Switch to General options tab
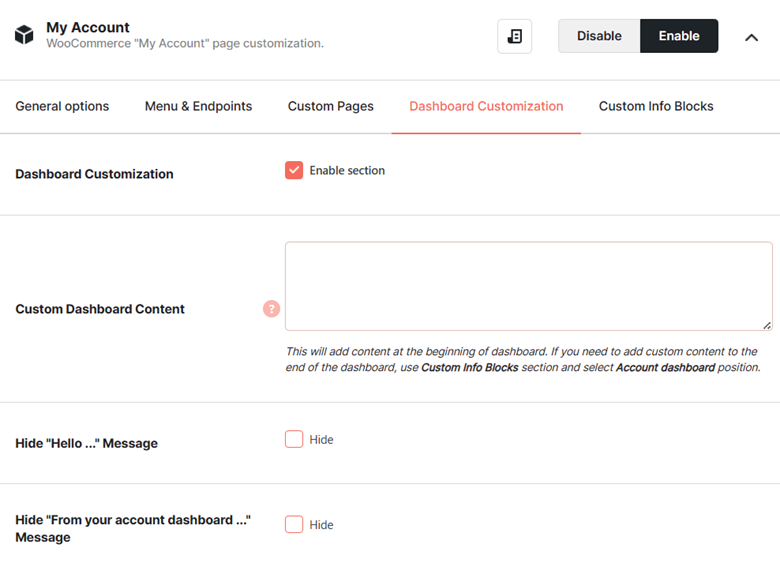Screen dimensions: 780x563 pos(62,106)
